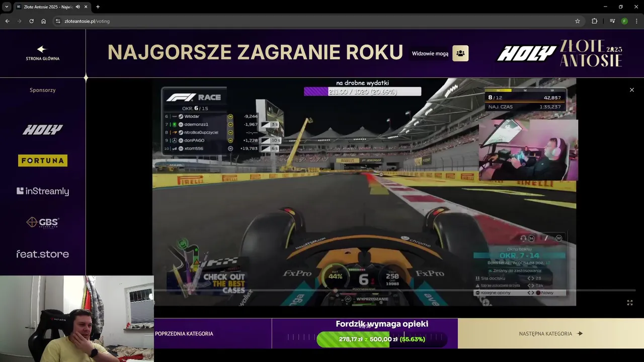View site information icon in address bar
Image resolution: width=644 pixels, height=362 pixels.
tap(58, 21)
